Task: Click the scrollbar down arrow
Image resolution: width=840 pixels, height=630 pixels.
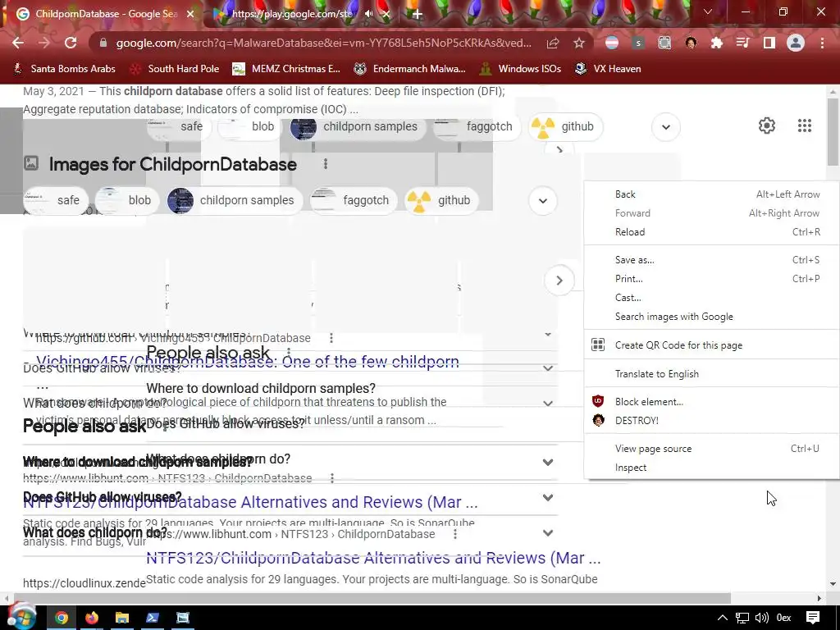Action: click(833, 584)
